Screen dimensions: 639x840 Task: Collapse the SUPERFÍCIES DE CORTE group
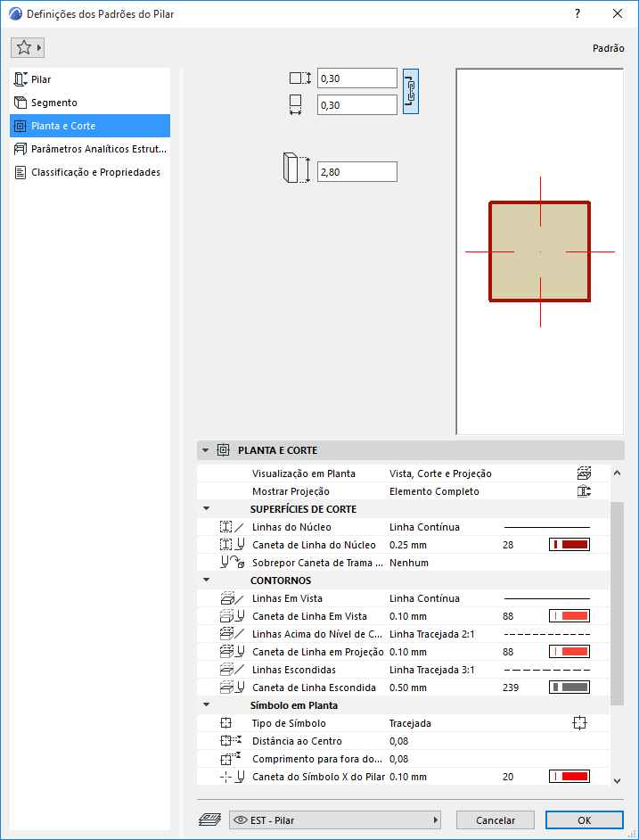tap(206, 509)
